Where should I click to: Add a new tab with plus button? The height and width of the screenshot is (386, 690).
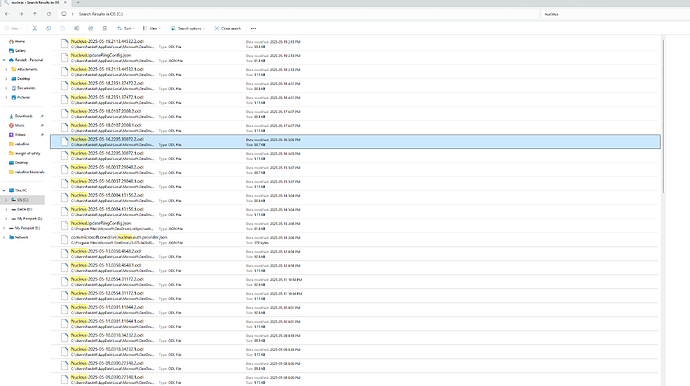click(78, 3)
